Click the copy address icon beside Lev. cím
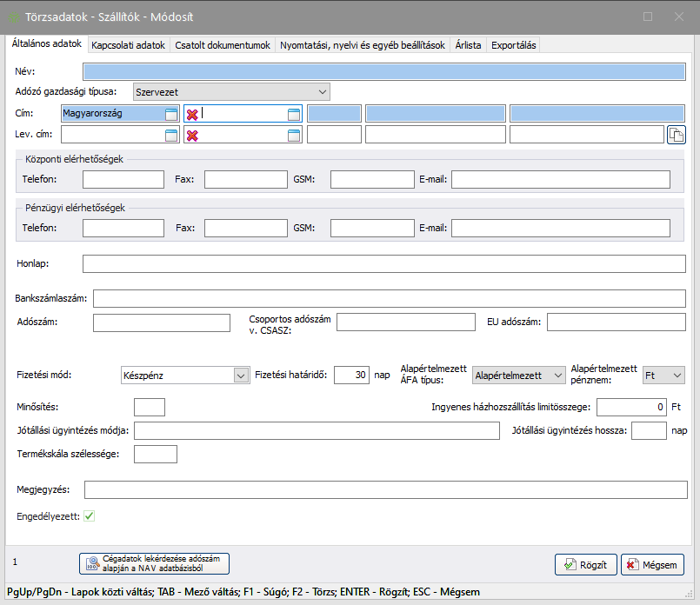 tap(677, 135)
